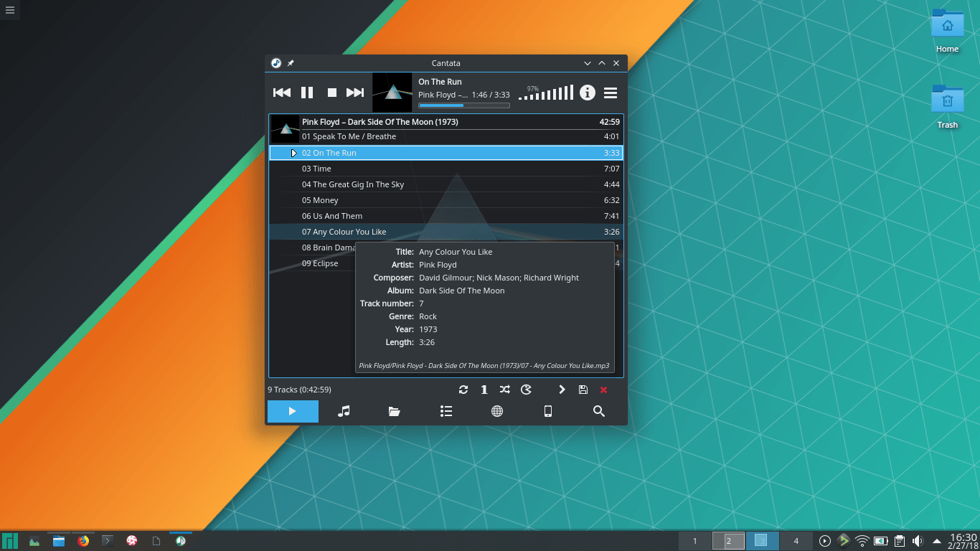Open the Internet globe tab
The width and height of the screenshot is (980, 551).
click(497, 411)
